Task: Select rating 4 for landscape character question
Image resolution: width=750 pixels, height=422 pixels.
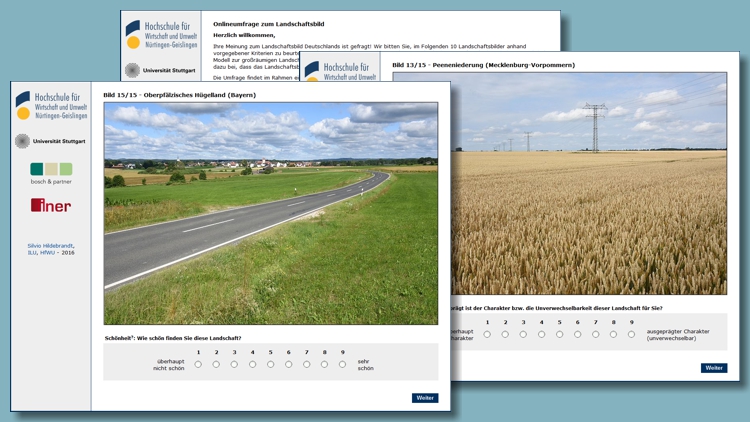Action: click(x=541, y=334)
